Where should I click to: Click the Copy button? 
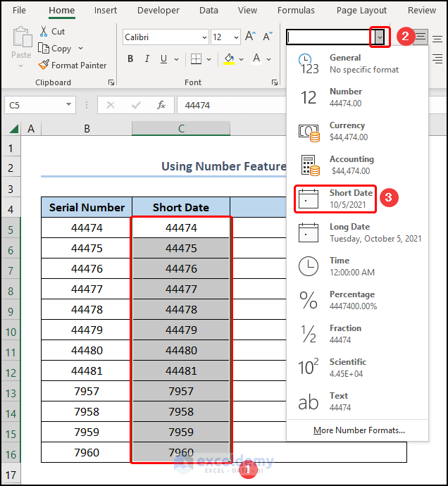click(x=55, y=49)
